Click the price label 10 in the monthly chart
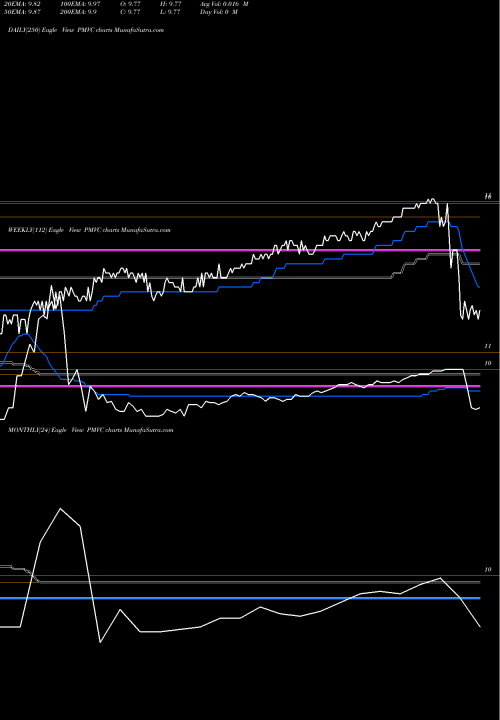This screenshot has height=720, width=500. pyautogui.click(x=488, y=569)
